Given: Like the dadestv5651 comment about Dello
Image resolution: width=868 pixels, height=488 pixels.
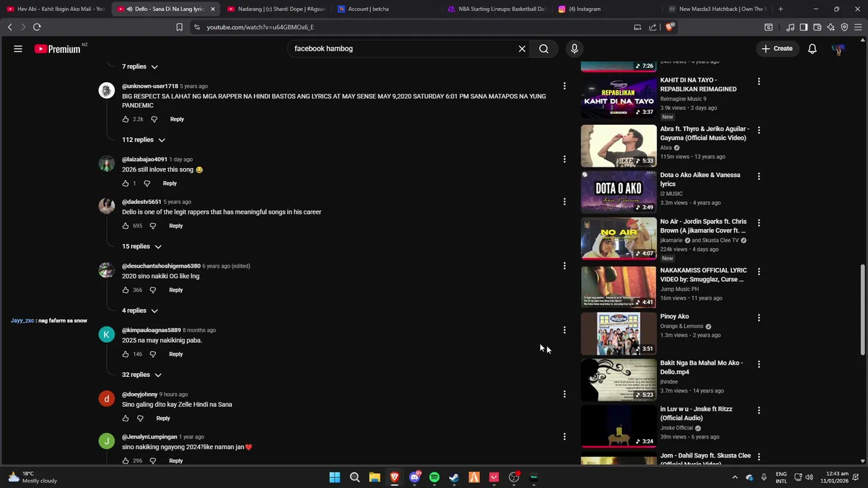Looking at the screenshot, I should 125,226.
